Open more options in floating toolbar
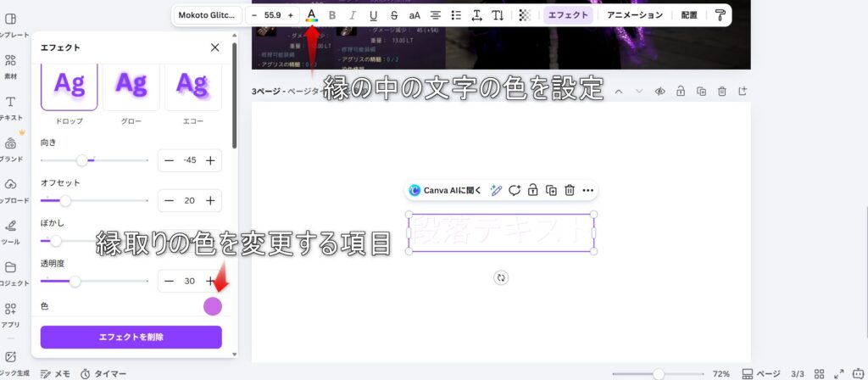This screenshot has width=868, height=380. (588, 191)
